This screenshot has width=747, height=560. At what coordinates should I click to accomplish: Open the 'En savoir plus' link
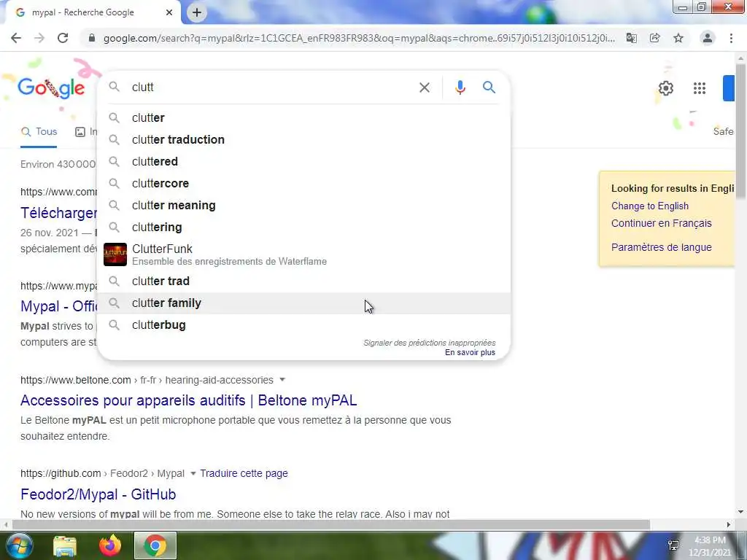[470, 352]
